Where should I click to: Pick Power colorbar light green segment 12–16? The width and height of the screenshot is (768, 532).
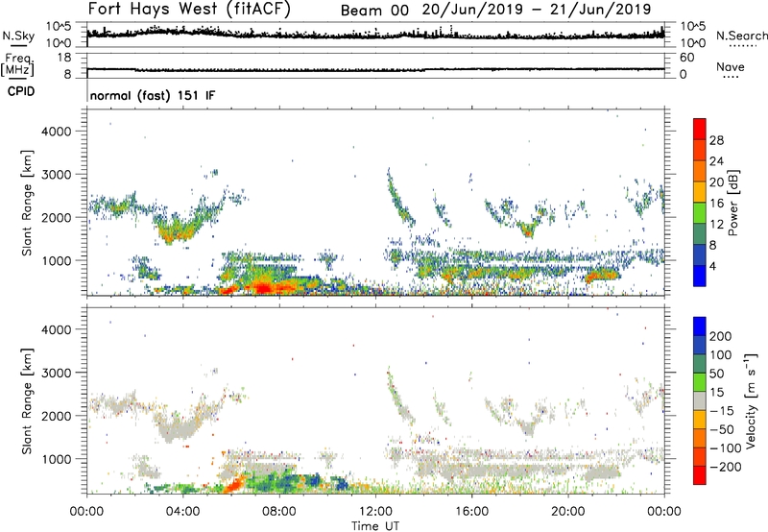pyautogui.click(x=700, y=213)
